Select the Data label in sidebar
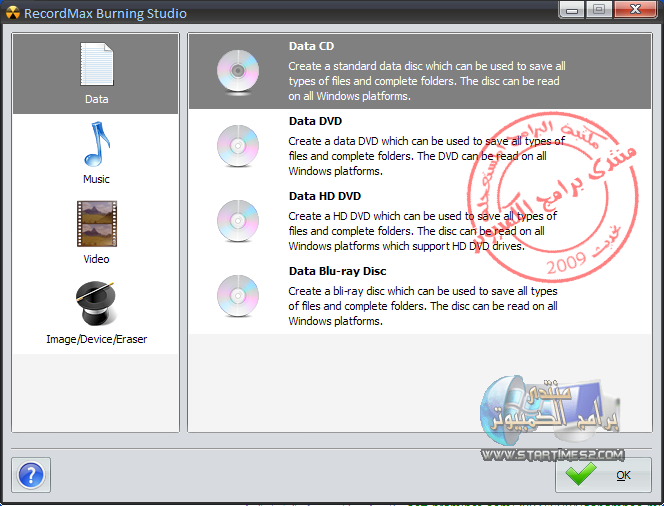The width and height of the screenshot is (664, 506). (97, 99)
